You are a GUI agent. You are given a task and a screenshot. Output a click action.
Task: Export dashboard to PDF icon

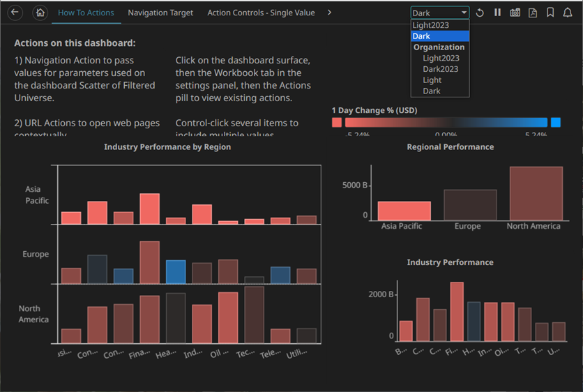[533, 13]
